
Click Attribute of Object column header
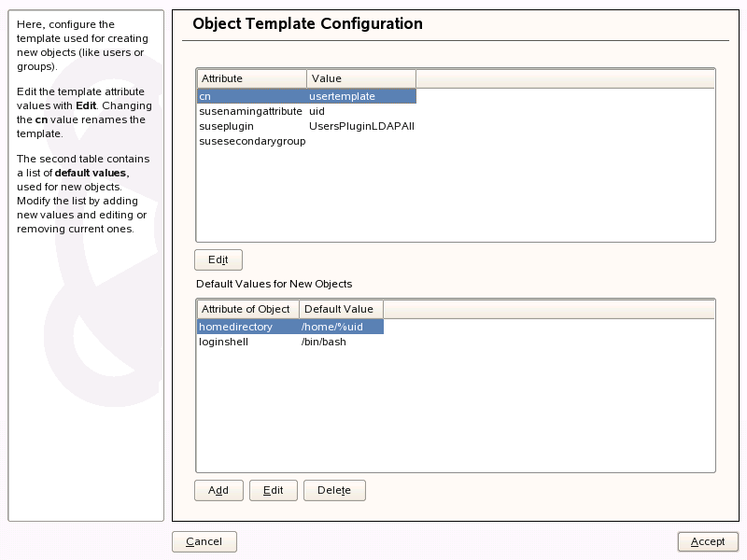click(x=247, y=309)
